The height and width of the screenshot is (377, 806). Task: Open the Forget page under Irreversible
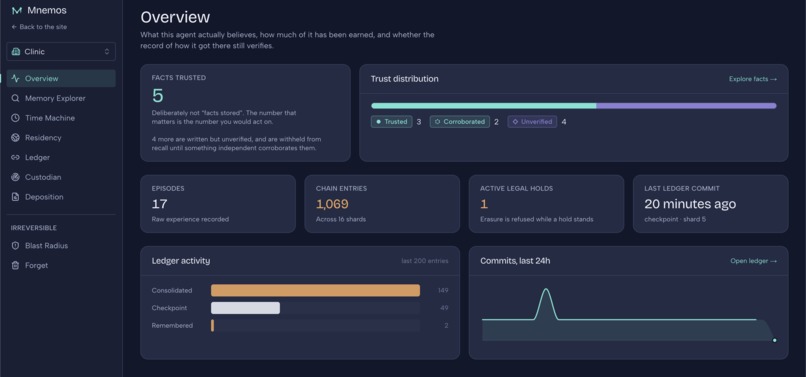[x=61, y=265]
